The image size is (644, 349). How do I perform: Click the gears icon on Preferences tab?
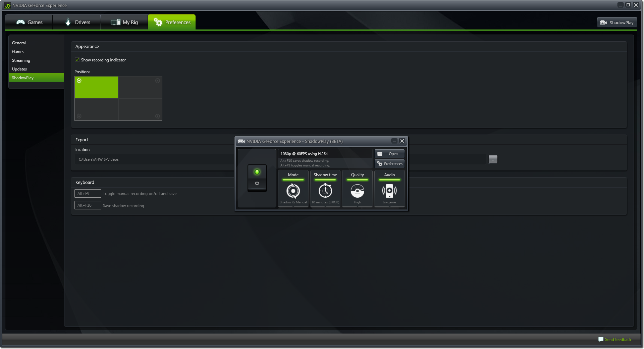(158, 22)
